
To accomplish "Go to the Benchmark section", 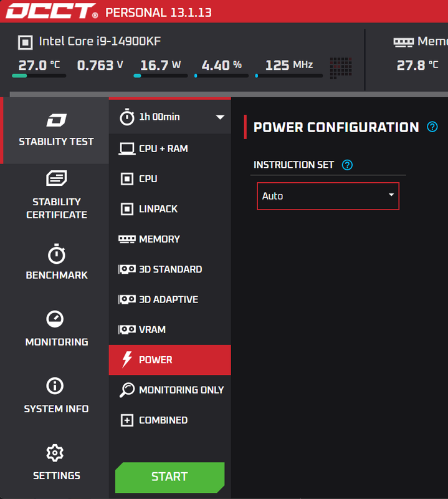I will 56,262.
